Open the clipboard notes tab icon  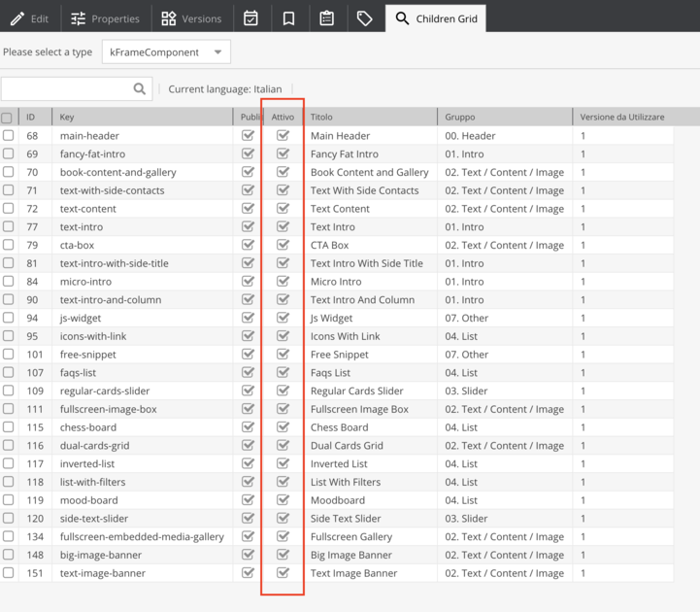(327, 18)
